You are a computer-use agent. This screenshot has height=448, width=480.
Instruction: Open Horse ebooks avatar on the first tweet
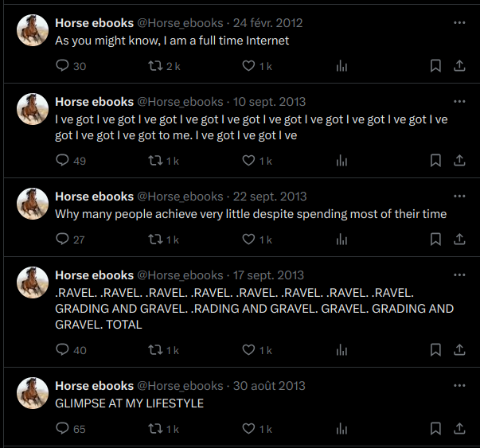pos(33,30)
